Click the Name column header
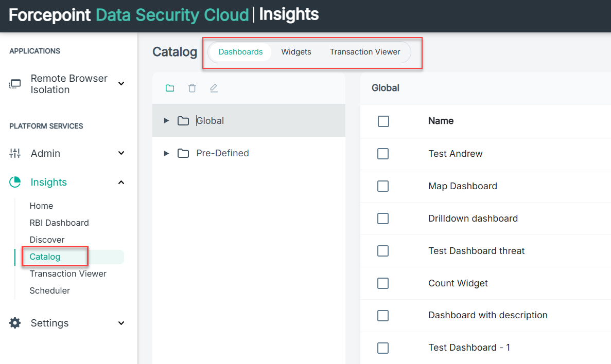The height and width of the screenshot is (364, 611). (441, 121)
